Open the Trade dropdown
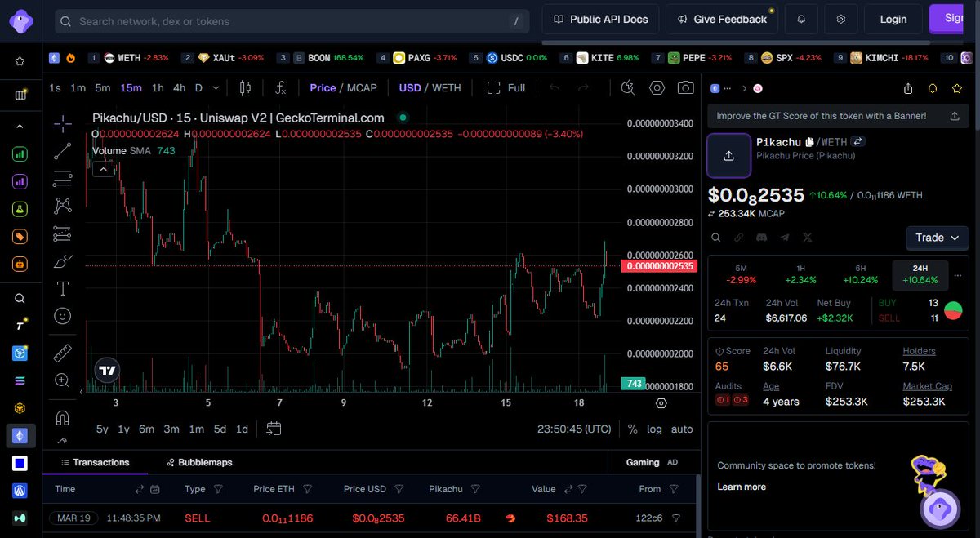980x538 pixels. click(x=937, y=238)
